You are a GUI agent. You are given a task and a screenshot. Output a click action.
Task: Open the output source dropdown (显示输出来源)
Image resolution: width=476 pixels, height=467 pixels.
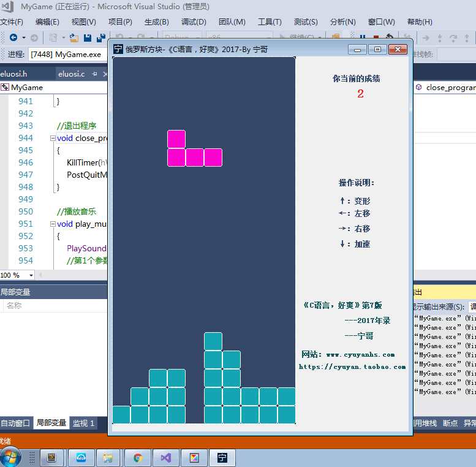[472, 306]
